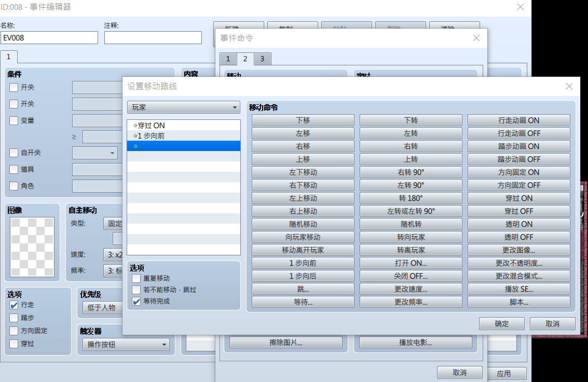Open the 更改不透明度... command
The image size is (588, 382).
[x=518, y=263]
